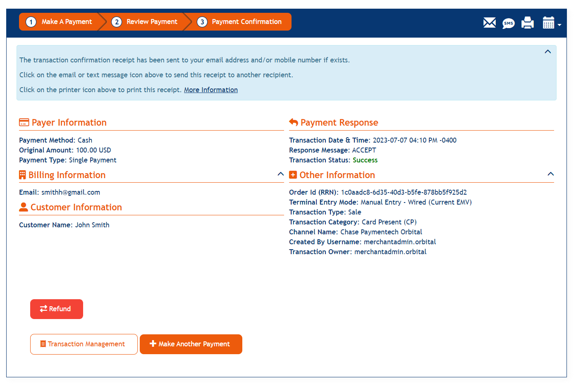Viewport: 588px width, 386px height.
Task: Send receipt via the SMS icon
Action: 508,23
